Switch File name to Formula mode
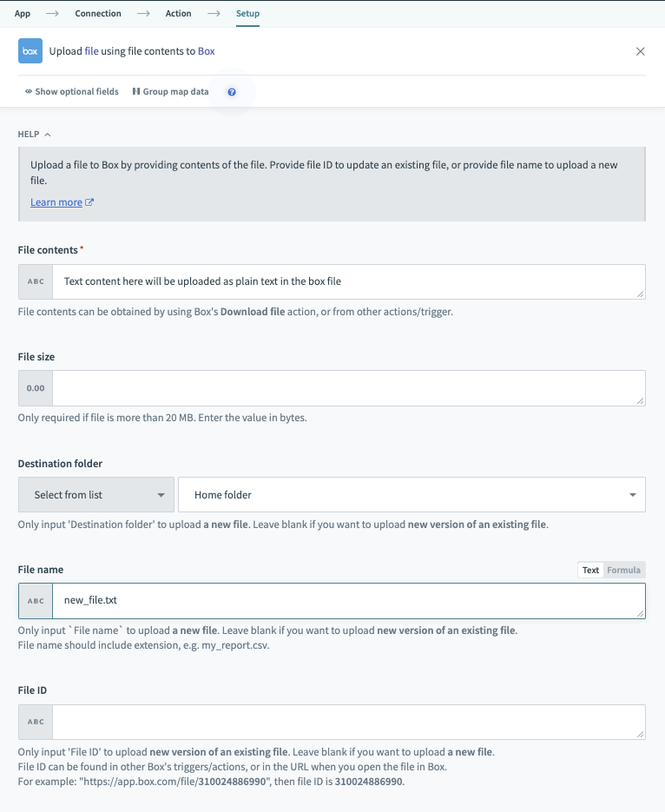Viewport: 665px width, 812px height. click(x=624, y=571)
